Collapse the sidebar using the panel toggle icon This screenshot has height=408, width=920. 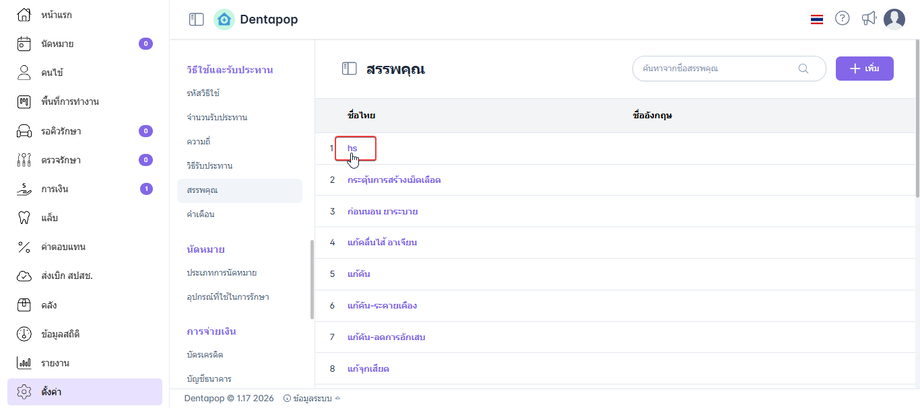tap(196, 19)
